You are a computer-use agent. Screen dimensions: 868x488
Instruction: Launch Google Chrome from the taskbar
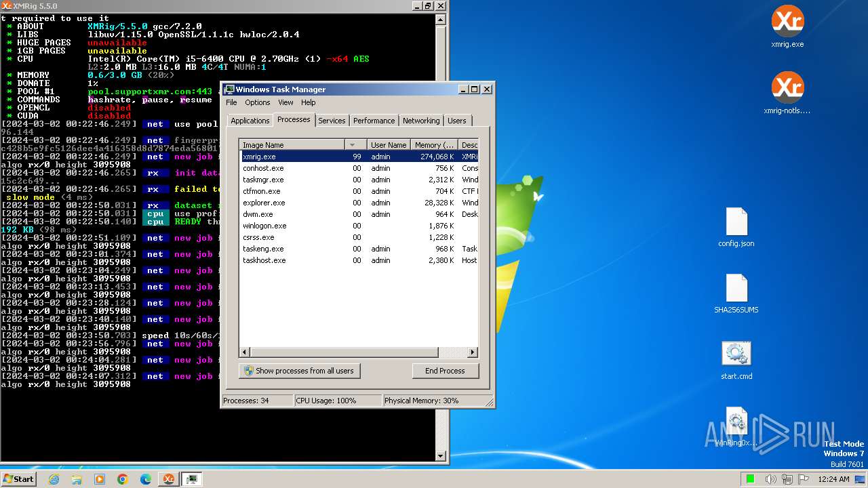[x=123, y=479]
